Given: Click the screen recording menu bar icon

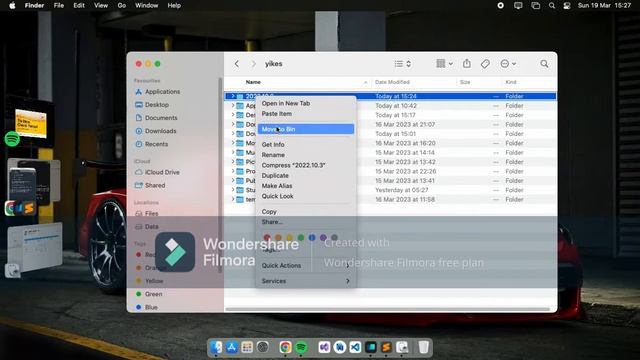Looking at the screenshot, I should tap(500, 6).
